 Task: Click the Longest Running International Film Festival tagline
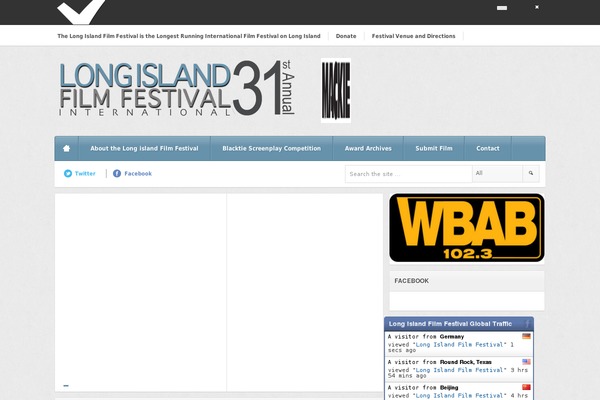click(x=189, y=36)
